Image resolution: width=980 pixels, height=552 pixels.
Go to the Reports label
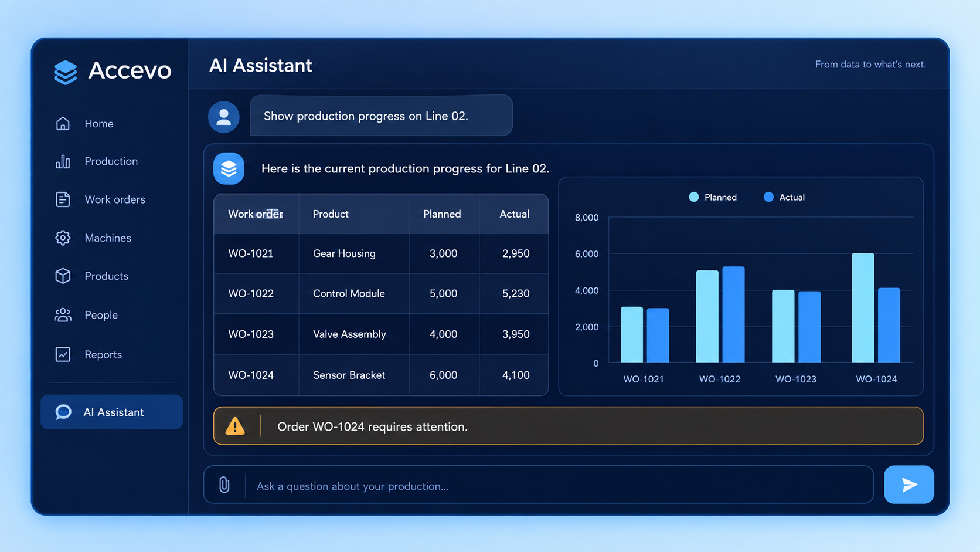pos(103,354)
